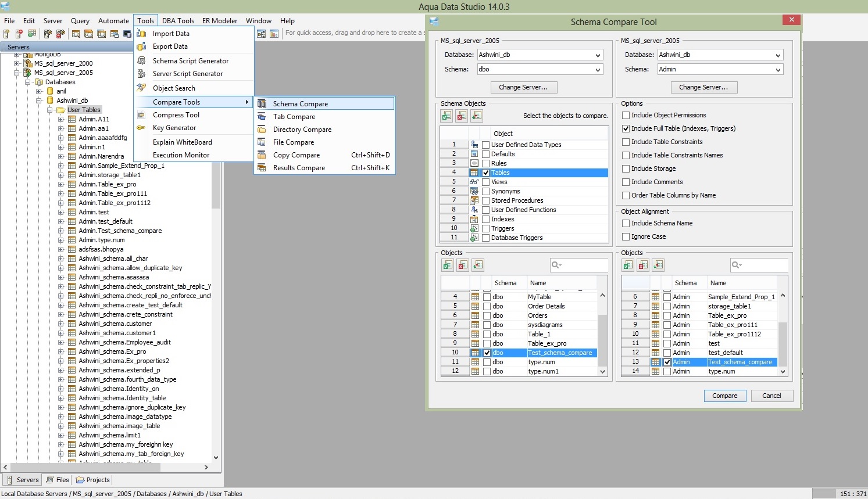Click the register server toolbar icon
Viewport: 868px width, 499px height.
[x=6, y=34]
